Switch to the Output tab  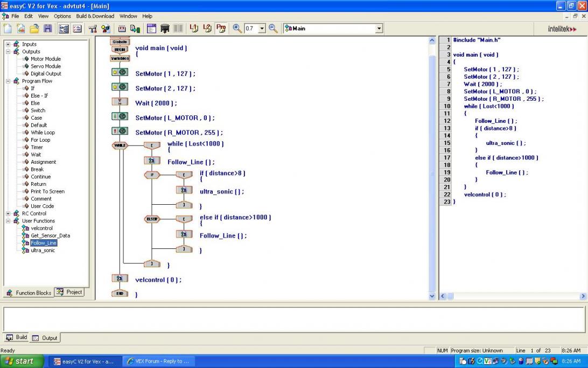tap(45, 338)
